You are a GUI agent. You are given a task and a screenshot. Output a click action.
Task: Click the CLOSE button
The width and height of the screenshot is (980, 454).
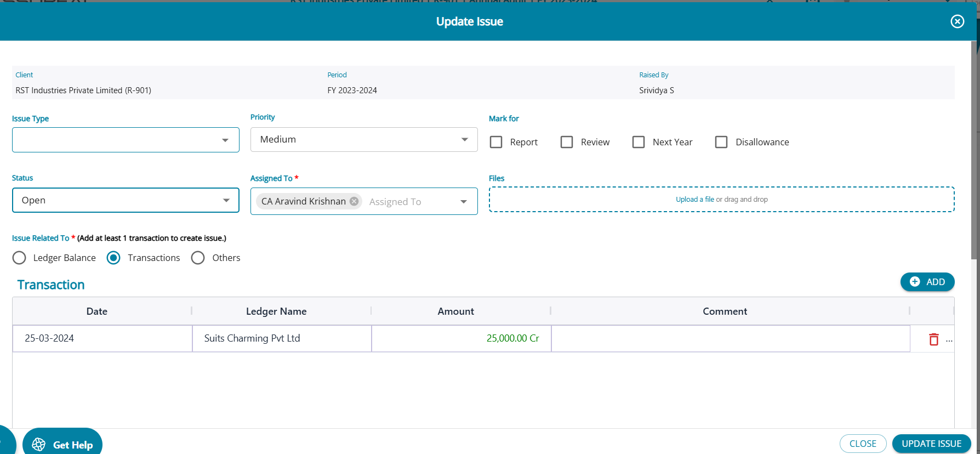click(x=863, y=444)
